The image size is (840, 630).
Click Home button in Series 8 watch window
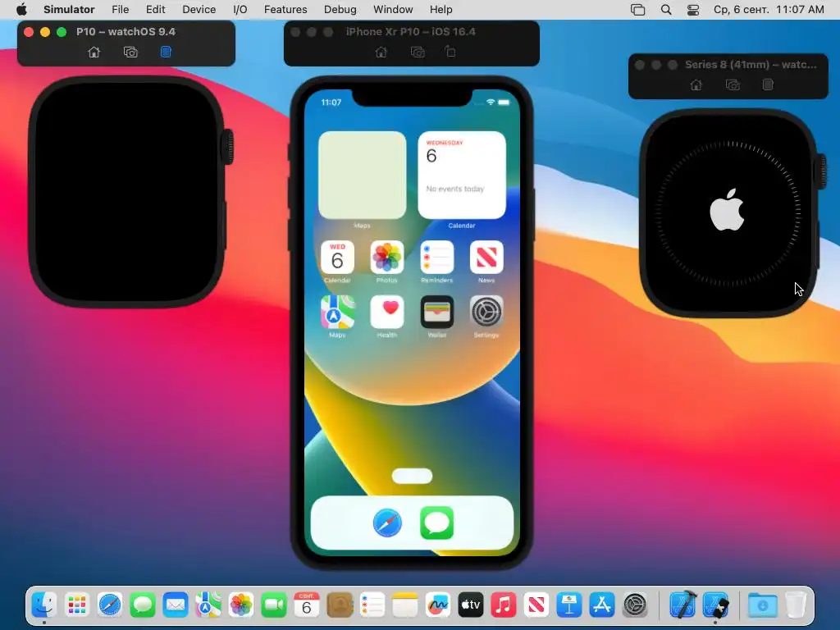point(696,84)
